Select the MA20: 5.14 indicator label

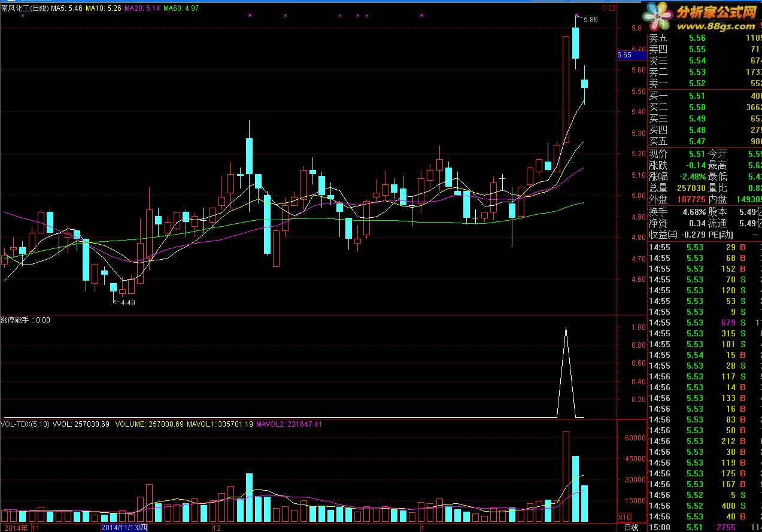pyautogui.click(x=142, y=8)
